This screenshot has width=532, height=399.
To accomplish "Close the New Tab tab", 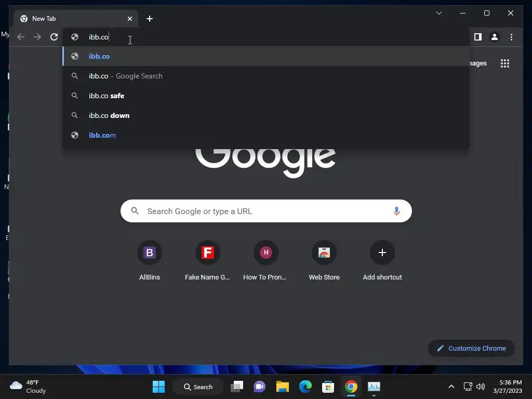I will (129, 19).
